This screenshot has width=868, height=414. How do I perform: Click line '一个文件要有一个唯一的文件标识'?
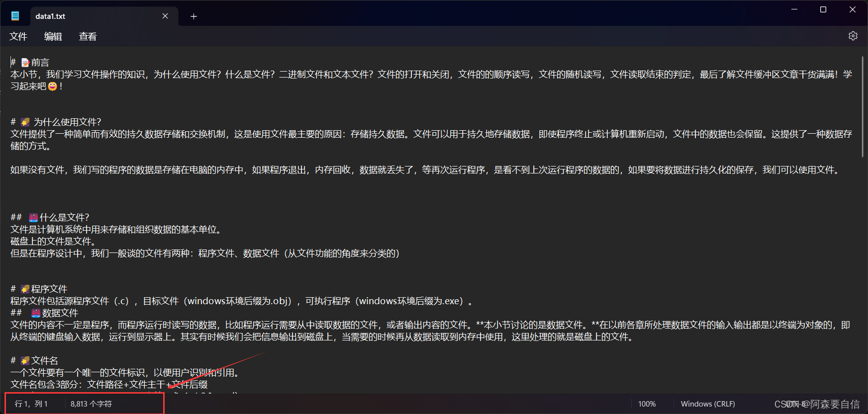[x=126, y=373]
